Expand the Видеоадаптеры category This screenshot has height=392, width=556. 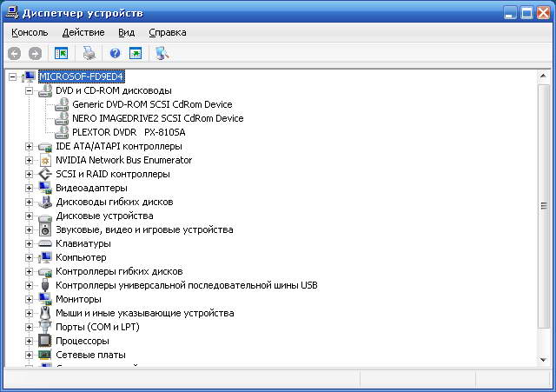pyautogui.click(x=29, y=188)
